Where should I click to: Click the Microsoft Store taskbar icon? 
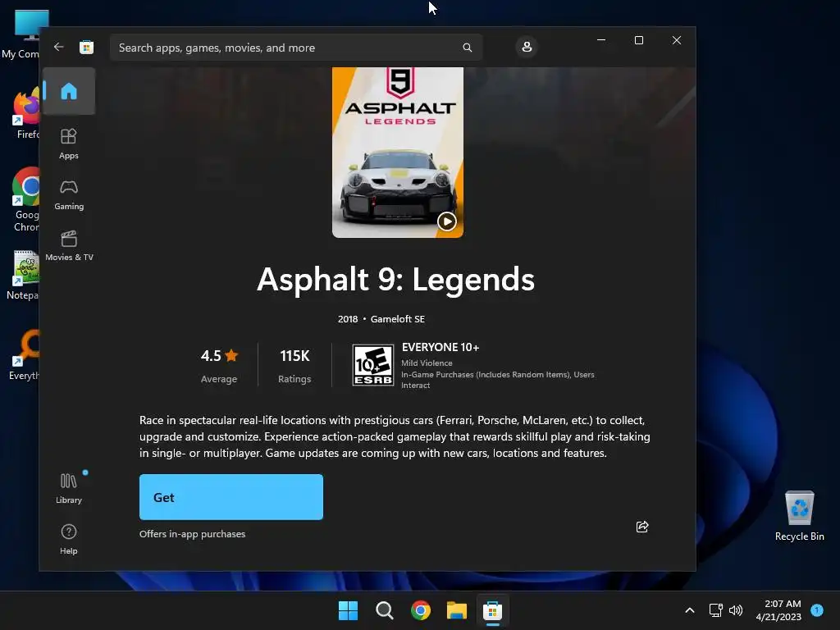492,610
